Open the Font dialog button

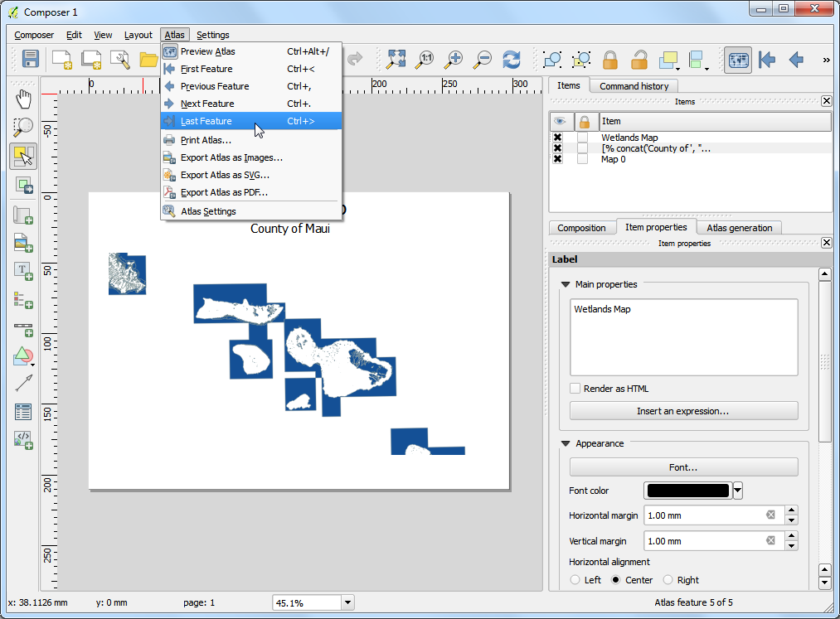point(683,467)
